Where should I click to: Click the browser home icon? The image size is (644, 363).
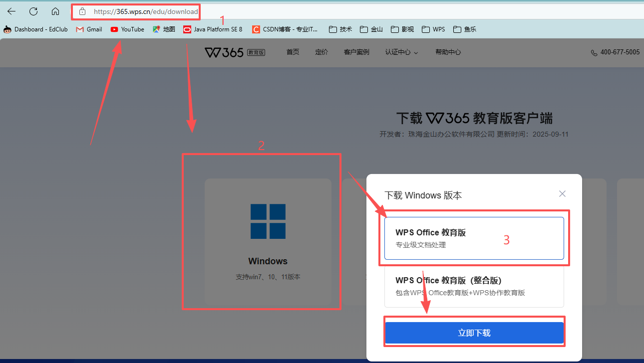tap(55, 11)
